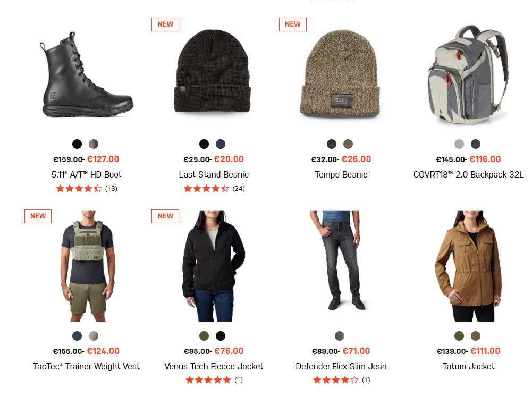The image size is (532, 396).
Task: Open the gray backpack product image
Action: tap(468, 75)
